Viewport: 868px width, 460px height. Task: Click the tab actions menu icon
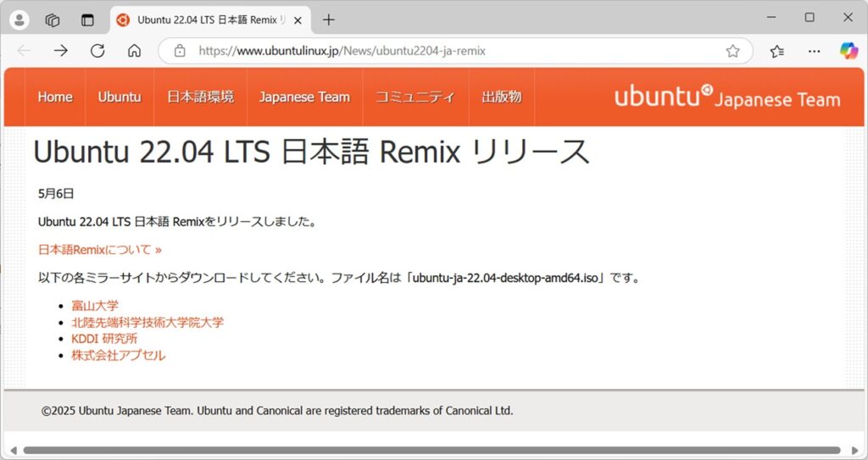pyautogui.click(x=87, y=20)
